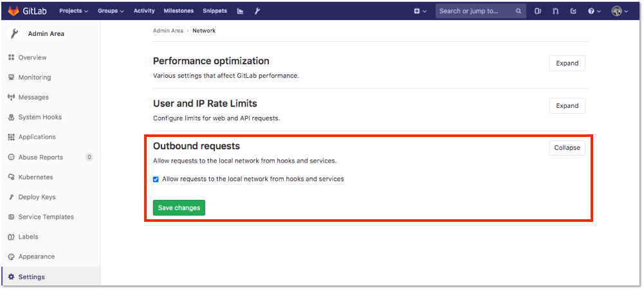Go to the Activity menu item

coord(144,11)
